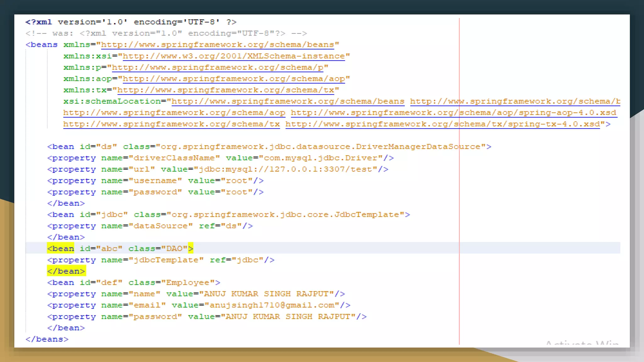Click the schema/p namespace URL
This screenshot has height=362, width=644.
click(x=218, y=67)
